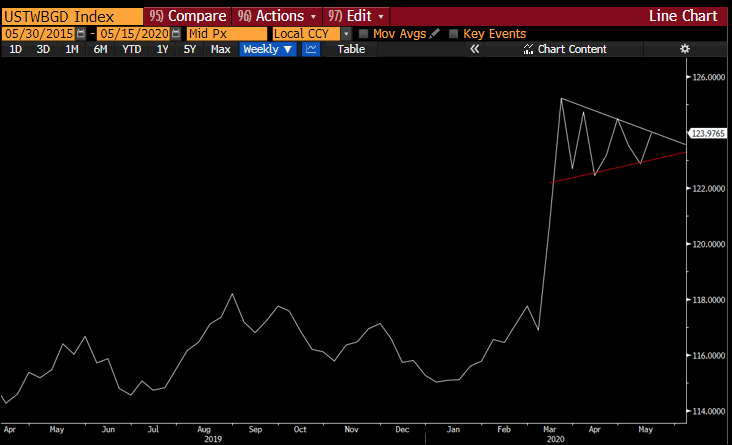Click the Mid Px price field
The image size is (732, 445).
(x=225, y=34)
